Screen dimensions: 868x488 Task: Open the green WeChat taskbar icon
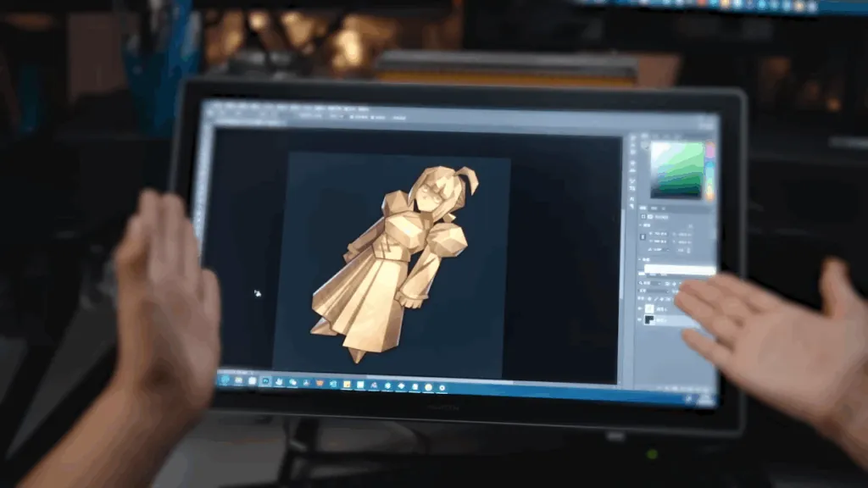pyautogui.click(x=292, y=382)
